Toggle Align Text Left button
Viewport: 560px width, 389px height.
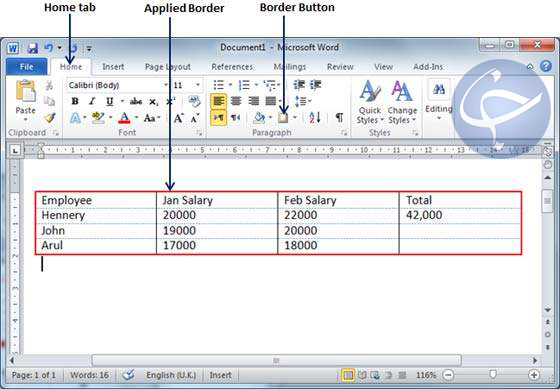[218, 101]
